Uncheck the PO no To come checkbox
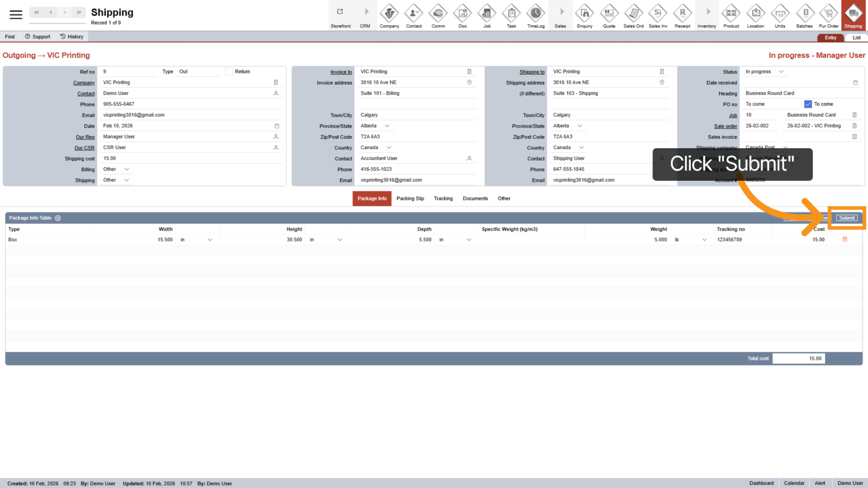This screenshot has height=488, width=868. click(808, 104)
